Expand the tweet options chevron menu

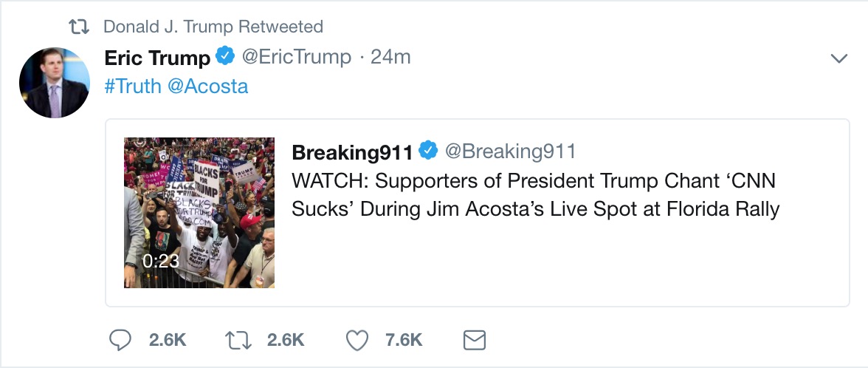(838, 58)
